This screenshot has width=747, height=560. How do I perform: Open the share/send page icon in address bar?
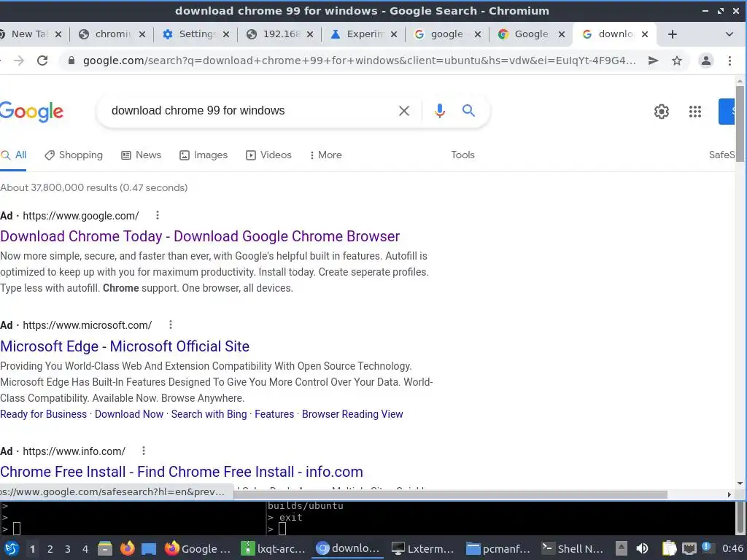pos(653,61)
